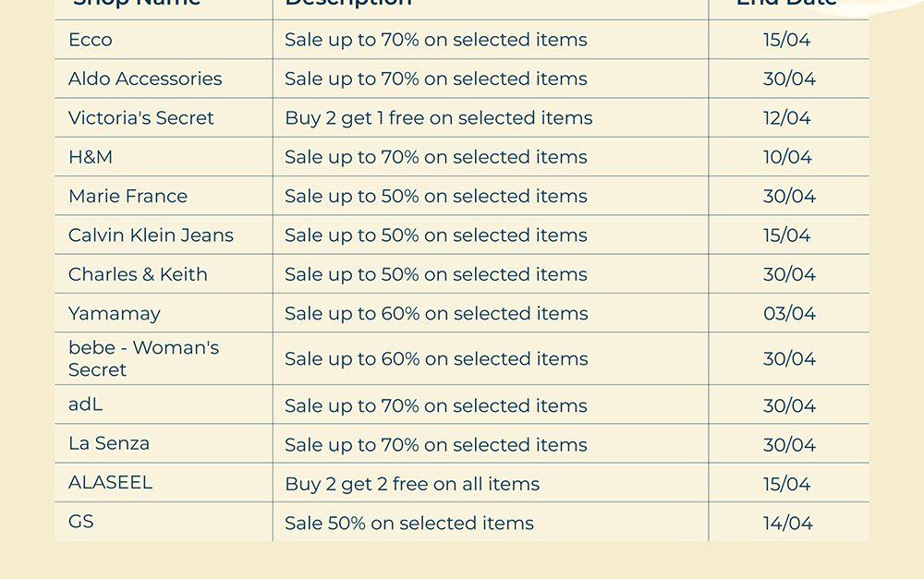Select the adL shop name
This screenshot has width=924, height=579.
86,404
